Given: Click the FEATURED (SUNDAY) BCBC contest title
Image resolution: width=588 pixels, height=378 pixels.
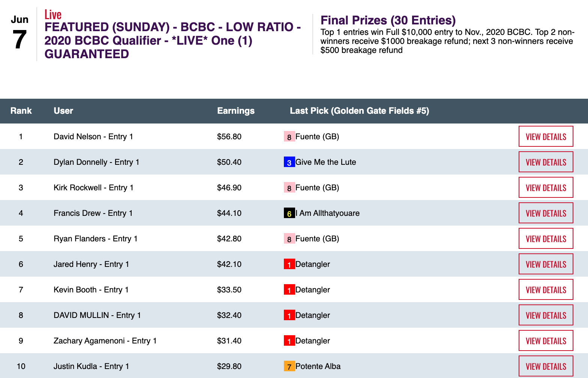Looking at the screenshot, I should tap(172, 41).
